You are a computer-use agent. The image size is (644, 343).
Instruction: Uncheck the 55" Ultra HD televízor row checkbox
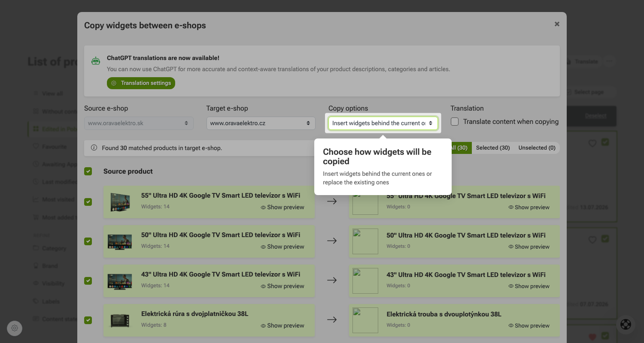88,202
